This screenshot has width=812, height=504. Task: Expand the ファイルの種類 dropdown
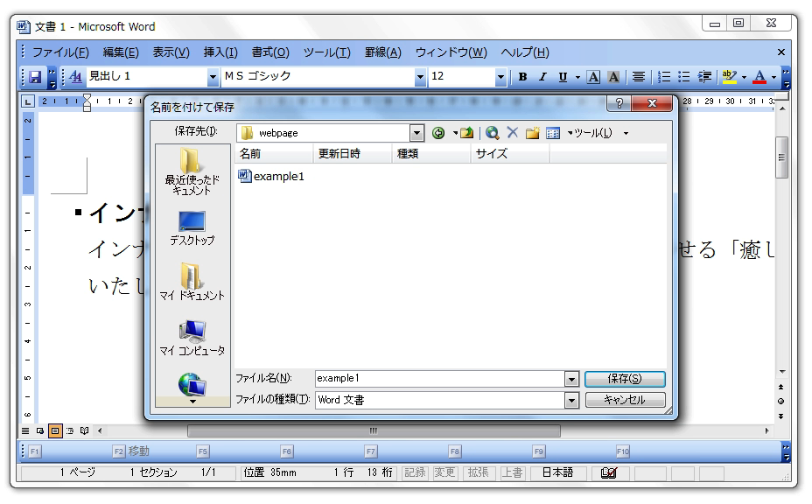click(571, 400)
